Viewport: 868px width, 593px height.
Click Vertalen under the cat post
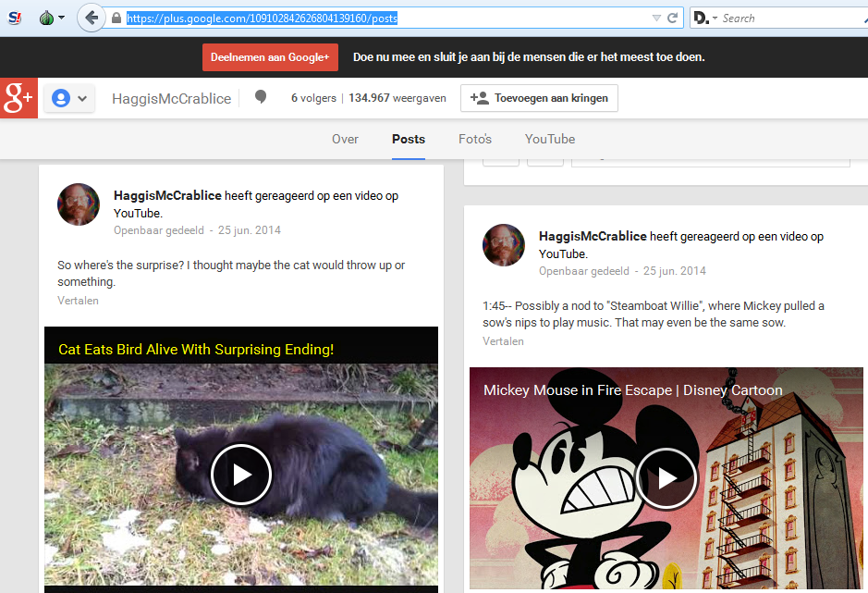[78, 301]
